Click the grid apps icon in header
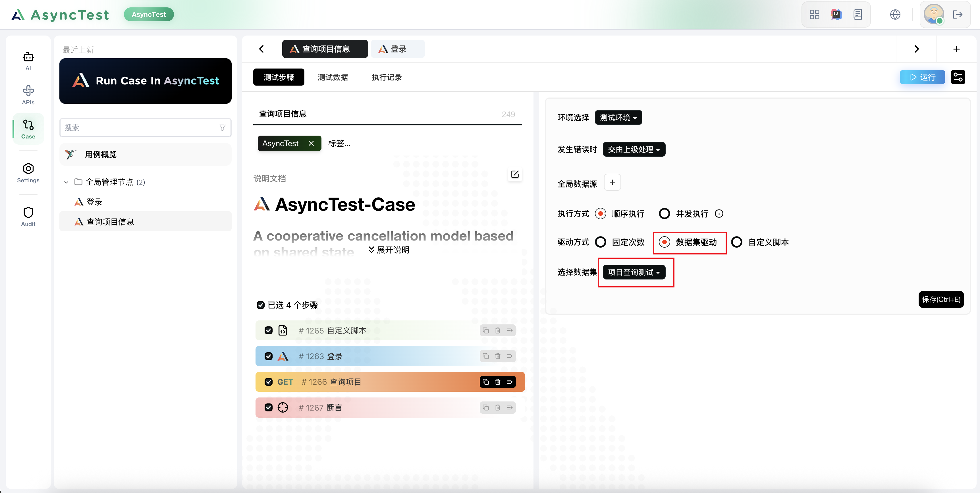The height and width of the screenshot is (493, 980). click(815, 14)
